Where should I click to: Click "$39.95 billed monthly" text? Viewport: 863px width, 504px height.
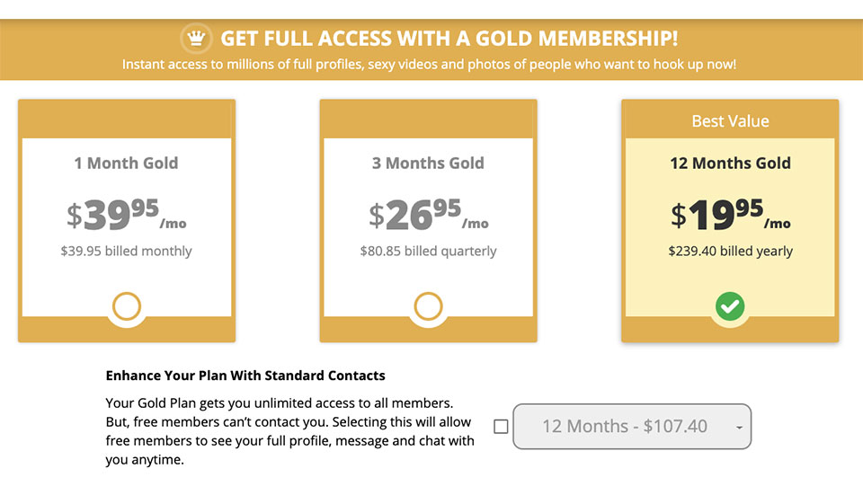[x=126, y=252]
